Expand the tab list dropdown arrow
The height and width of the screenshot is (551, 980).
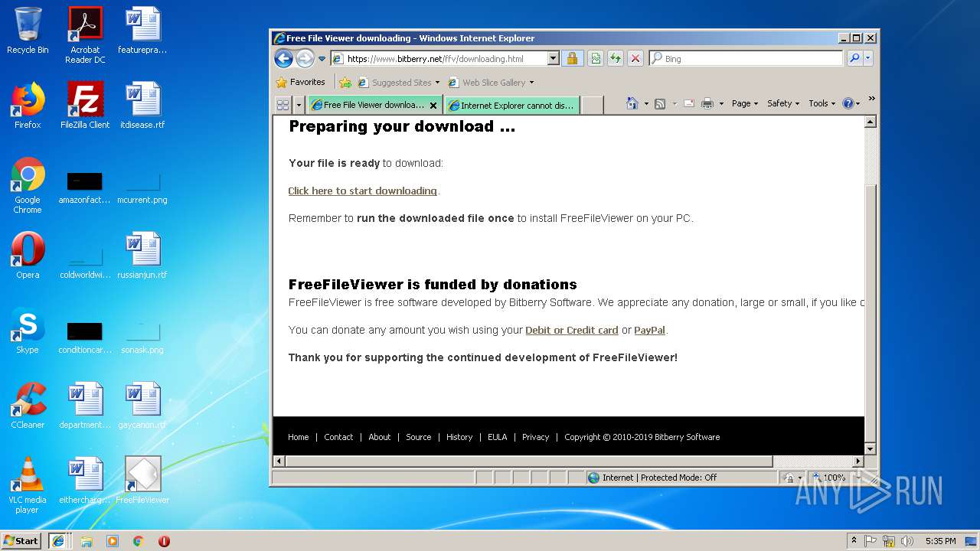click(x=299, y=105)
